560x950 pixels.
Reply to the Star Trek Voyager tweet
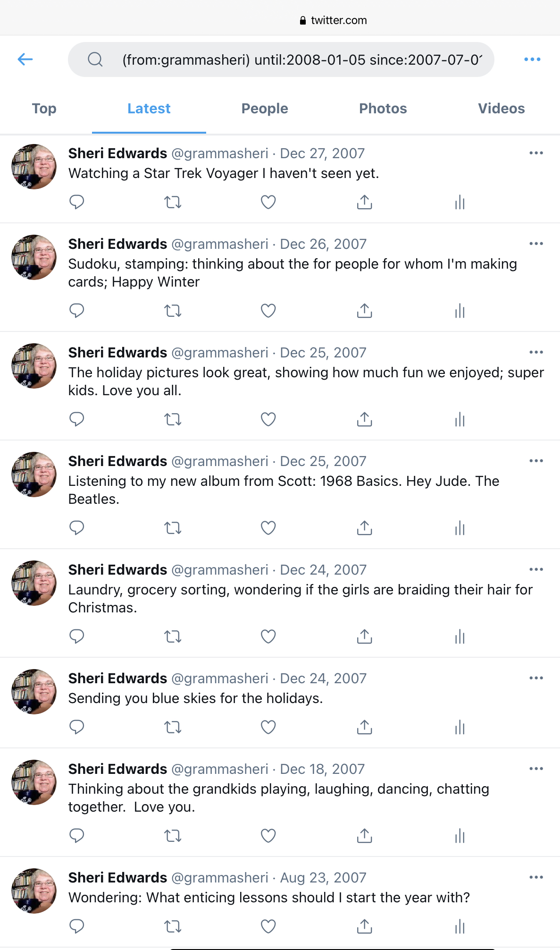point(76,203)
